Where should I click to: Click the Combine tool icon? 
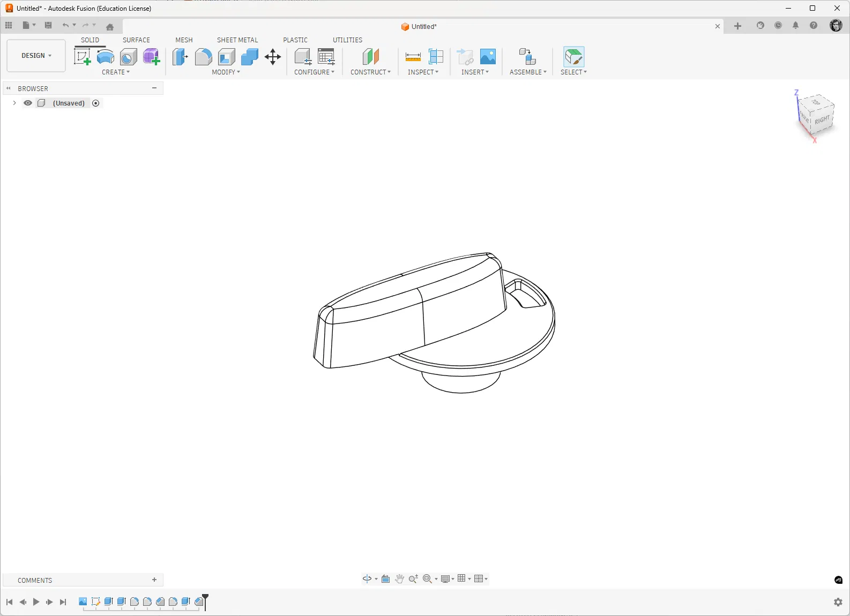coord(250,56)
